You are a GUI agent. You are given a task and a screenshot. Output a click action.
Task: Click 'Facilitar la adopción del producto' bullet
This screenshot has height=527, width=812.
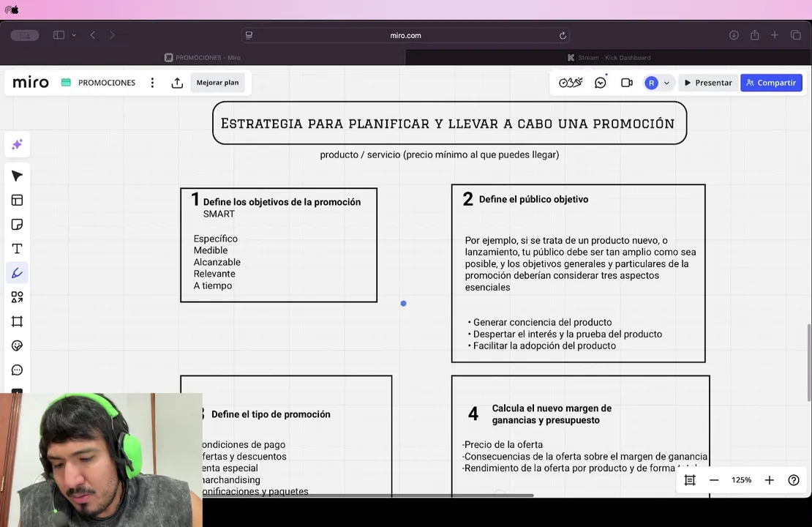tap(541, 346)
